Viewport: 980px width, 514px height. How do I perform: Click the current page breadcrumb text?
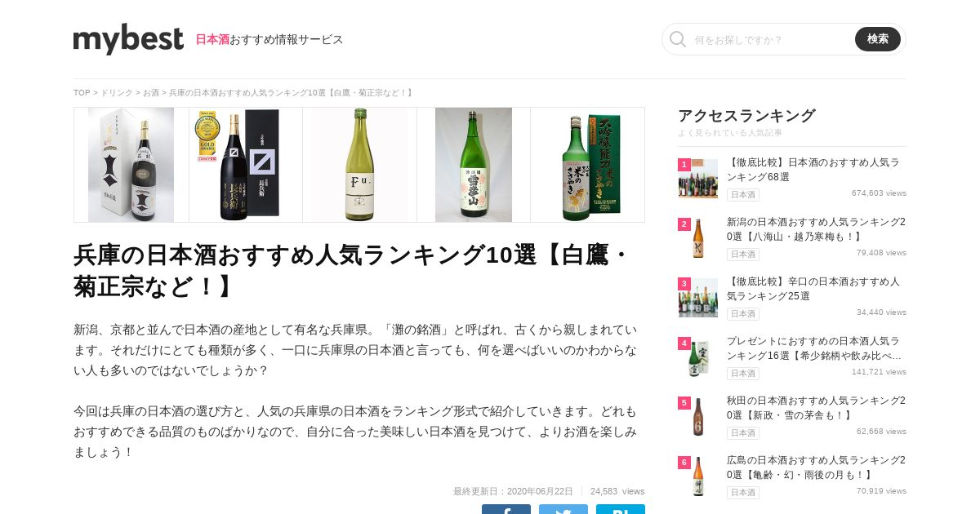[291, 93]
